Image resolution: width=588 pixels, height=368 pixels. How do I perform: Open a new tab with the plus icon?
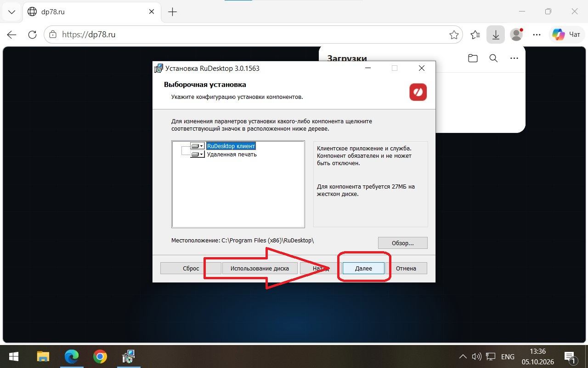(173, 12)
